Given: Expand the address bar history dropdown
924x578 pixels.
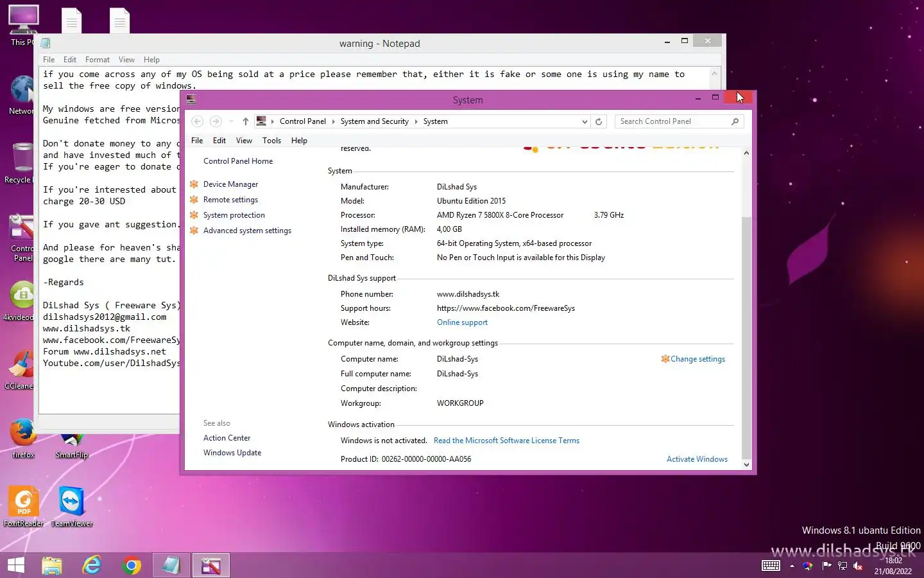Looking at the screenshot, I should click(584, 121).
